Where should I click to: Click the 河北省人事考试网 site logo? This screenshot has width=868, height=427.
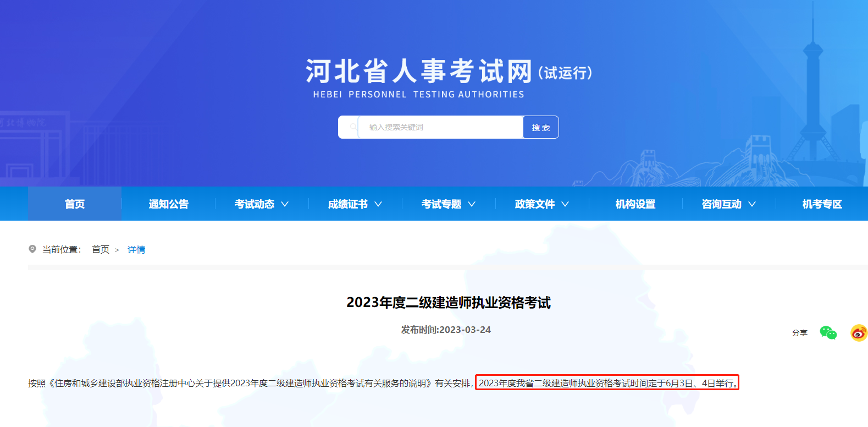click(x=419, y=72)
